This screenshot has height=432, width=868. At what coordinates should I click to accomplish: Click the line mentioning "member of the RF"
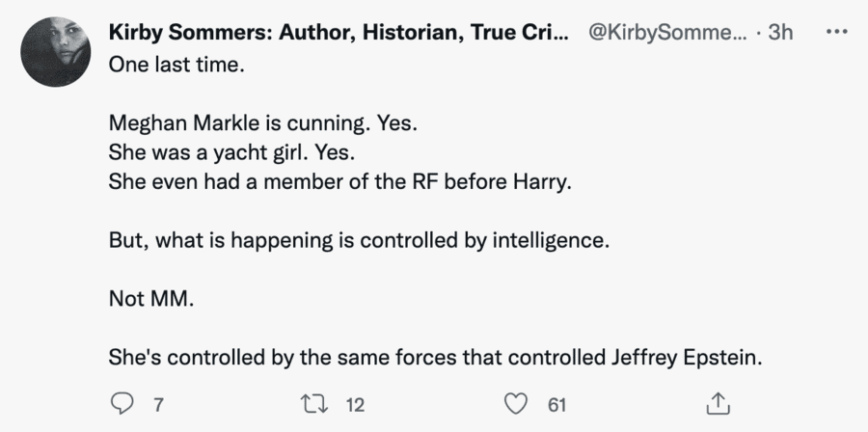[340, 180]
